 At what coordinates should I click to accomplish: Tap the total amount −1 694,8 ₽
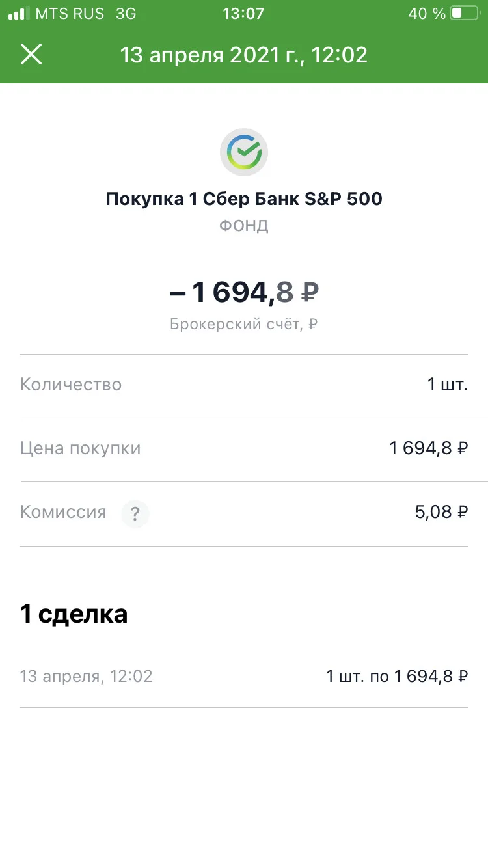244,293
